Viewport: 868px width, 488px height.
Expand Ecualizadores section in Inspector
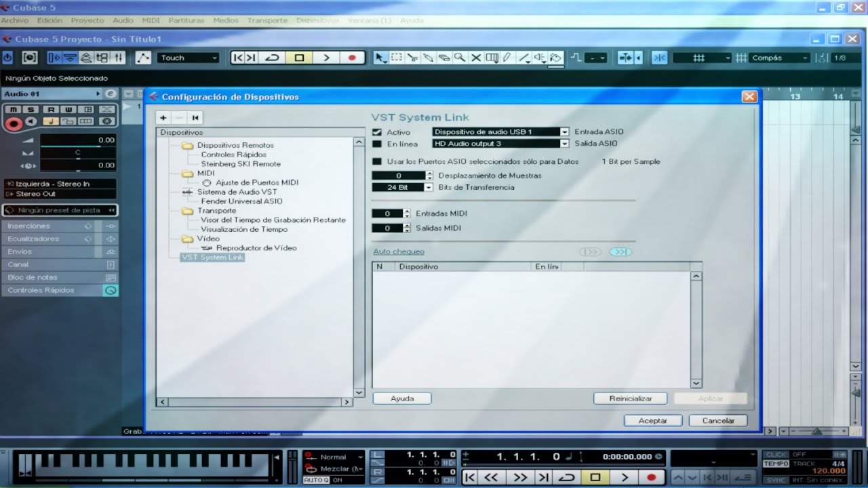click(60, 239)
